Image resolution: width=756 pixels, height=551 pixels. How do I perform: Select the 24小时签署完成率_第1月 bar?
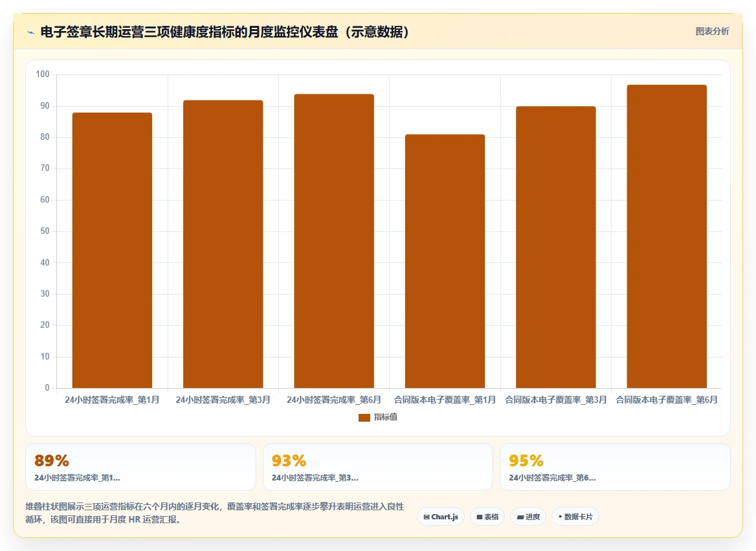point(113,250)
